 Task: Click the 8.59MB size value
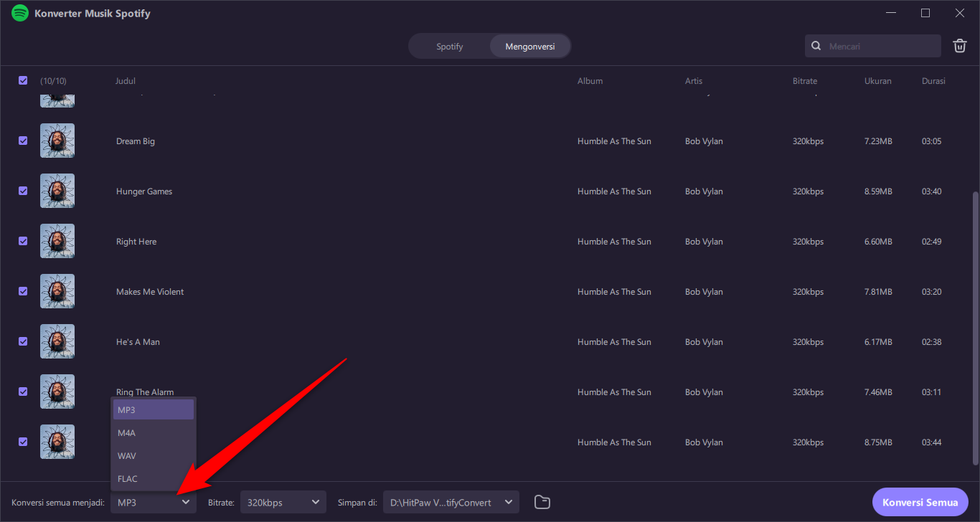pyautogui.click(x=878, y=191)
